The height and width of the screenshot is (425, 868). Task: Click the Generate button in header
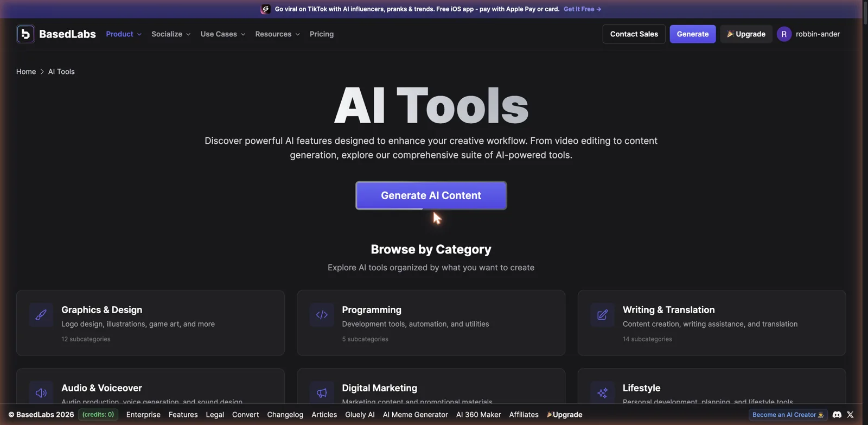click(693, 34)
